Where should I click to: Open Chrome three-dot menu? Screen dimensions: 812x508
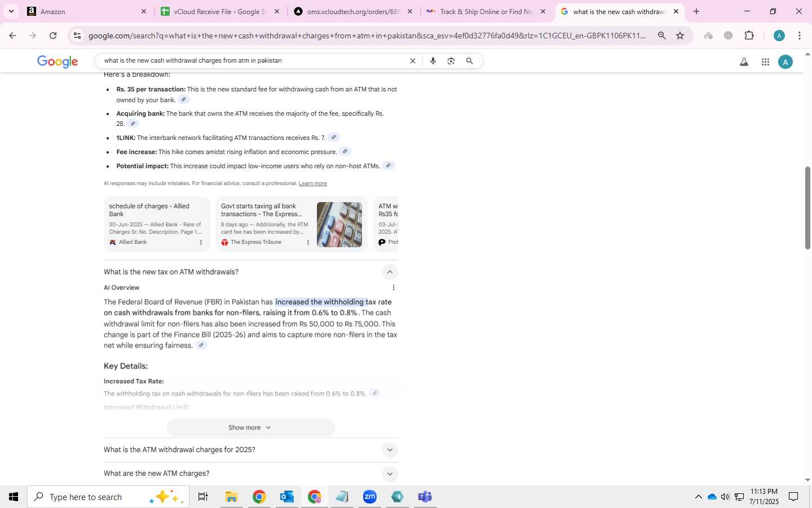(800, 36)
